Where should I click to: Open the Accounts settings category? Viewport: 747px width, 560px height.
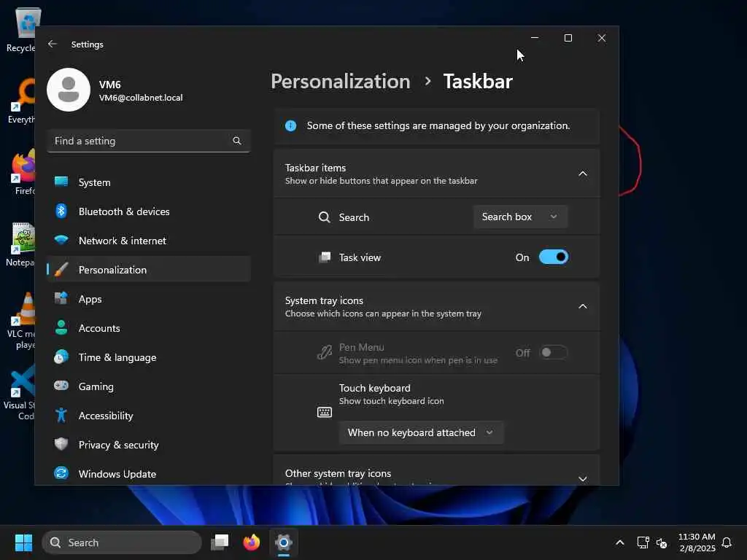tap(149, 328)
